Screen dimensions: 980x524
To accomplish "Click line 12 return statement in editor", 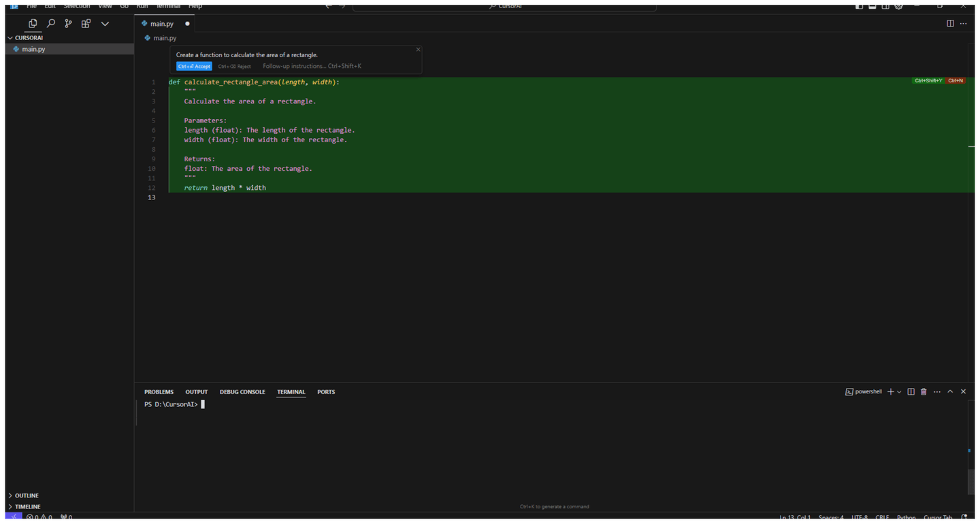I will pyautogui.click(x=225, y=188).
